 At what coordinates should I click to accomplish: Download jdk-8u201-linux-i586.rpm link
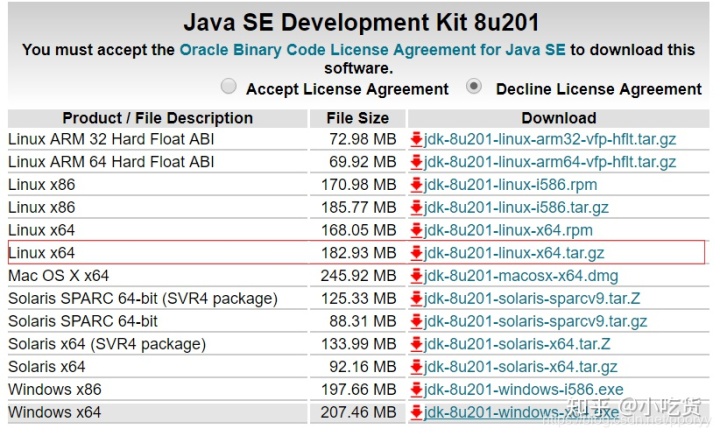511,185
